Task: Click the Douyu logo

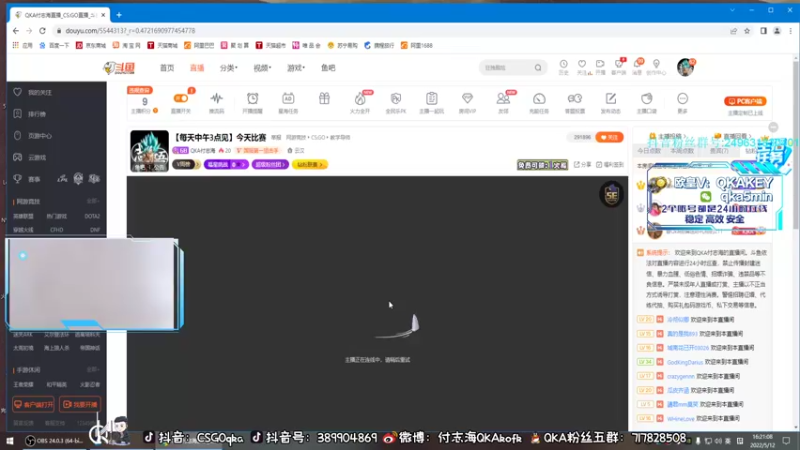Action: click(x=119, y=68)
